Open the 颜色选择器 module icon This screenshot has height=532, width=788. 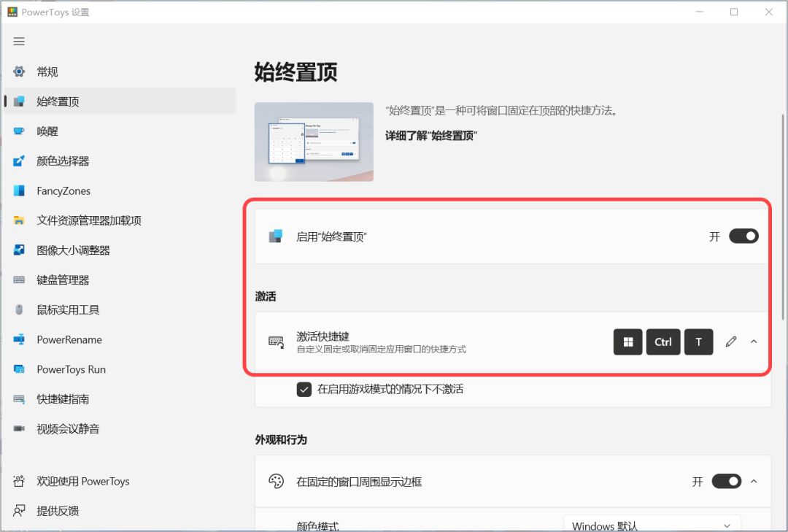tap(19, 161)
